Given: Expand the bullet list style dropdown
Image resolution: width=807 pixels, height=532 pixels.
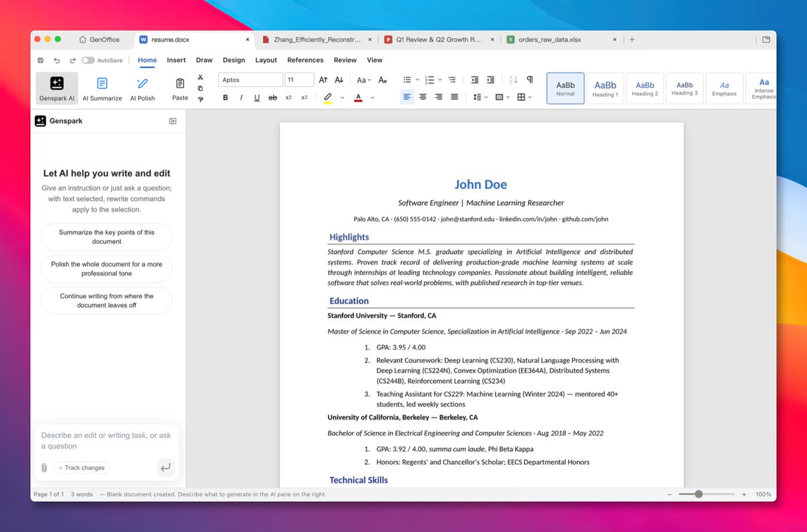Looking at the screenshot, I should [418, 79].
